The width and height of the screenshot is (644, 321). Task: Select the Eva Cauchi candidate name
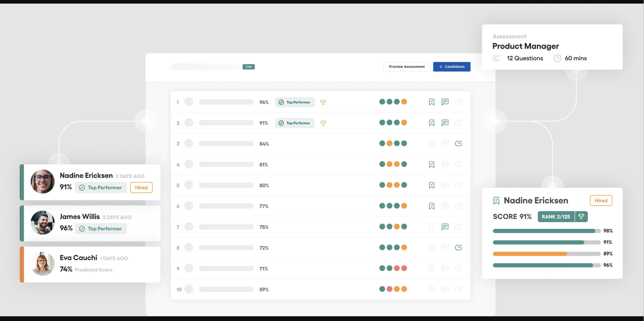79,258
